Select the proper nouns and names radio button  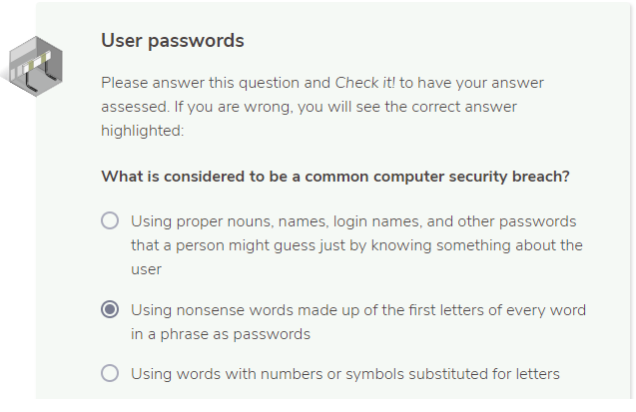tap(110, 221)
